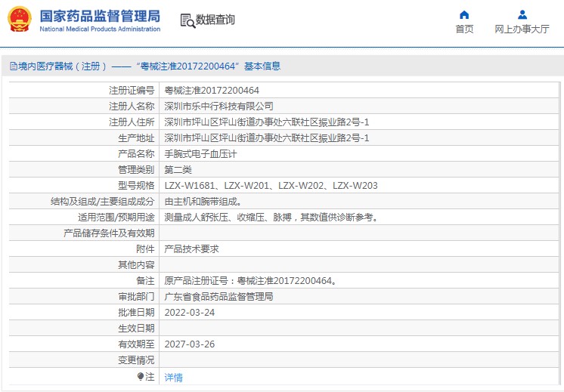564x392 pixels.
Task: Click the online service hall user icon
Action: pos(522,15)
